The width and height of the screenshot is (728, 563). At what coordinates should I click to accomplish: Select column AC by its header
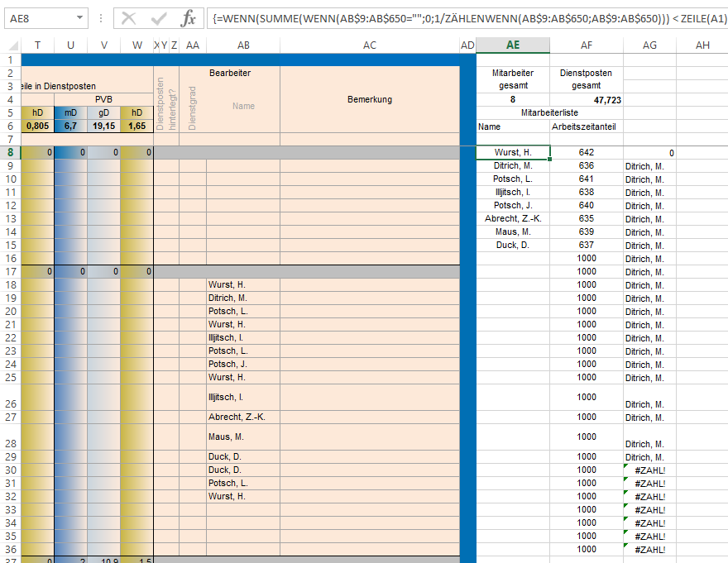369,45
